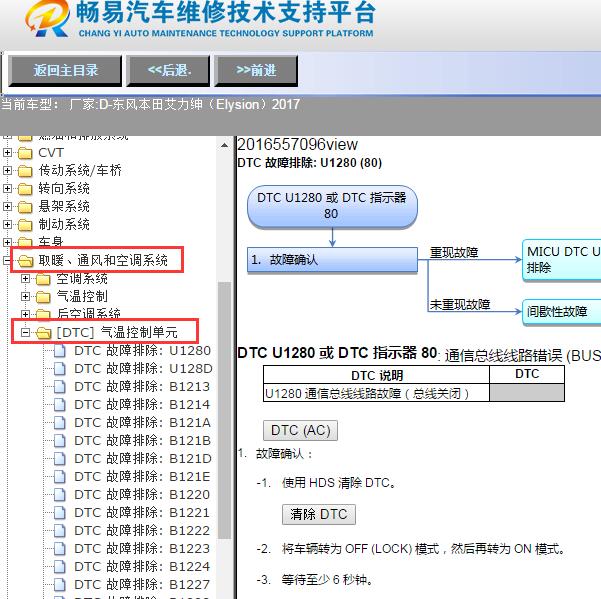Expand the 后空调系统 subfolder

[x=25, y=314]
